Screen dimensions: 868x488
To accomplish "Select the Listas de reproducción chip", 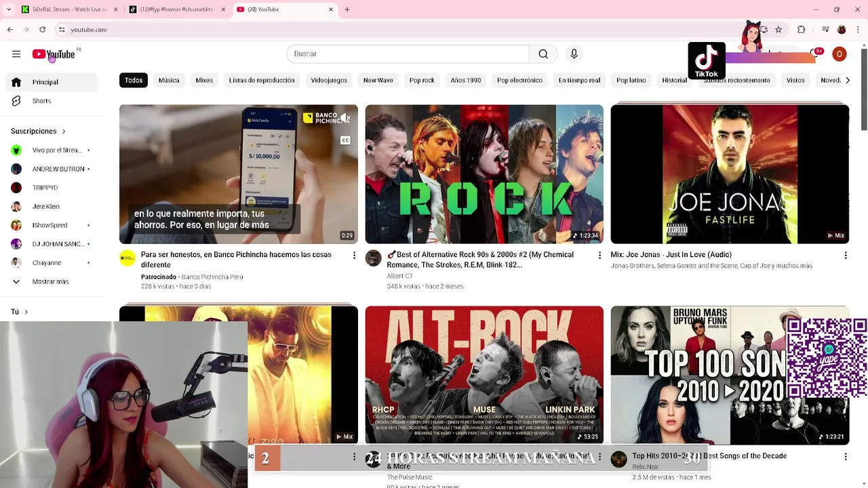I will coord(262,80).
